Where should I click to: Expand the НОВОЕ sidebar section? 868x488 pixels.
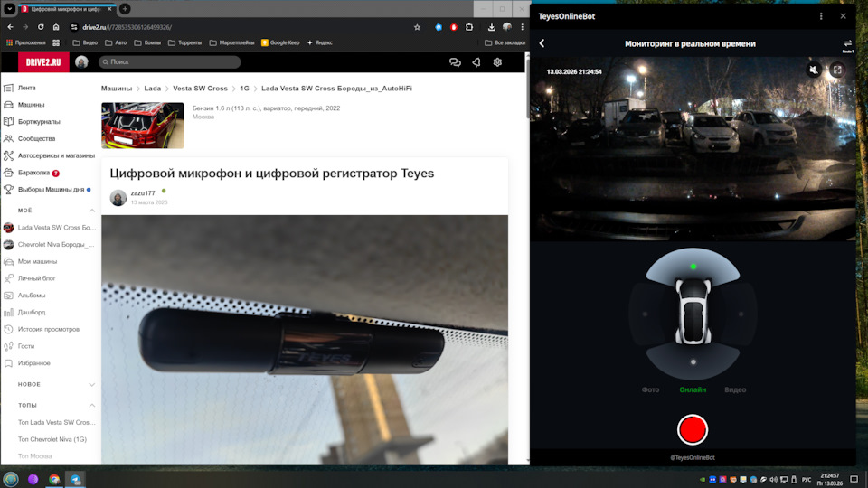(92, 385)
